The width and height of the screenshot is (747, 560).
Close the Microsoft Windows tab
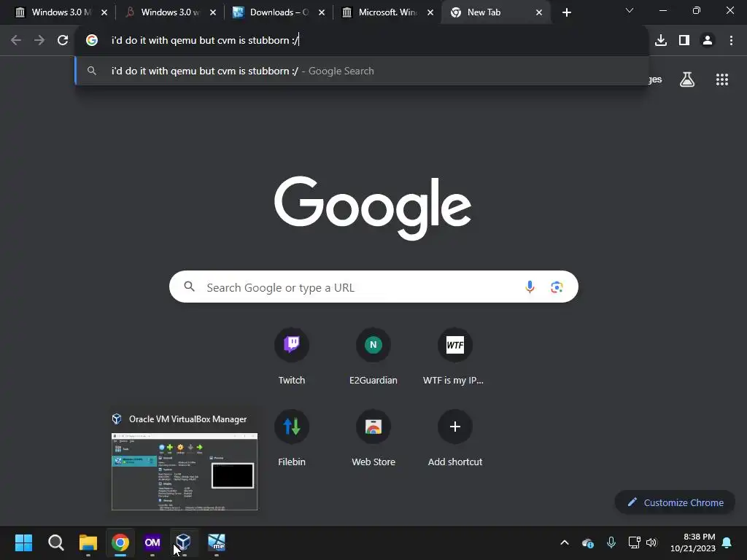point(430,12)
